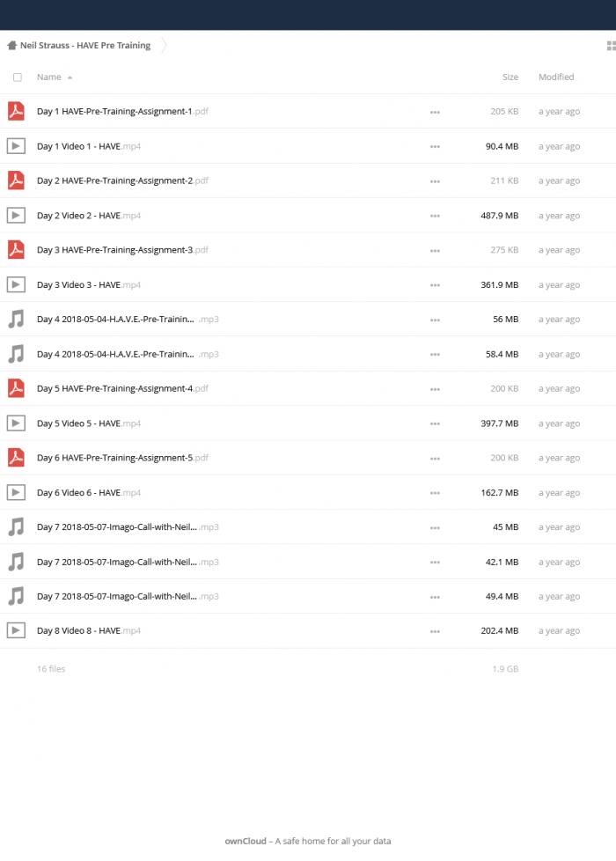Screen dimensions: 616x861
Task: Open more actions for the 58.4 MB Day 4 mp3
Action: [x=435, y=355]
